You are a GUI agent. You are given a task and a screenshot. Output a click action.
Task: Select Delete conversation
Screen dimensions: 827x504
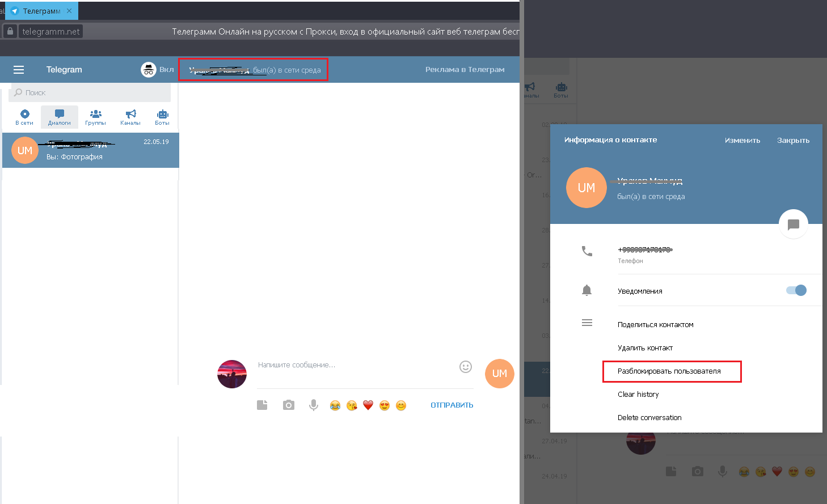[649, 418]
